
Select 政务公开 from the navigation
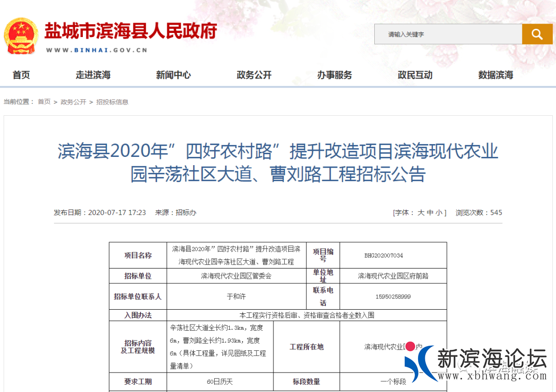coord(253,75)
